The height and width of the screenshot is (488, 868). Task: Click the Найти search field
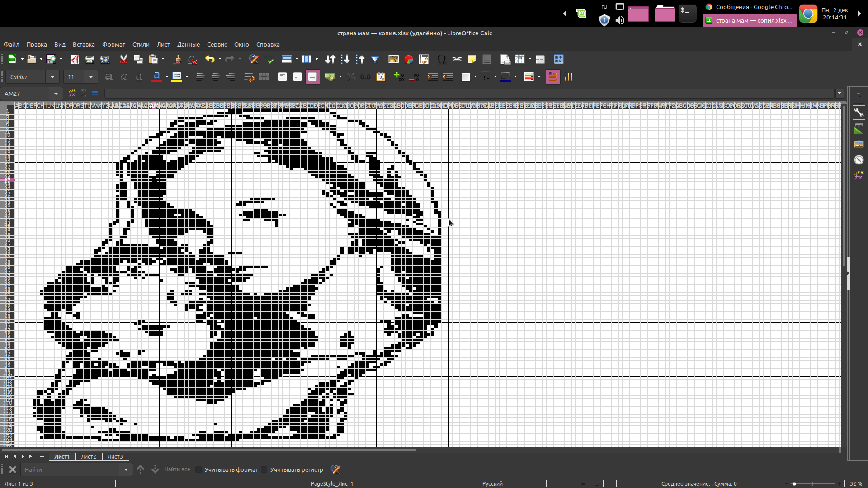[71, 469]
